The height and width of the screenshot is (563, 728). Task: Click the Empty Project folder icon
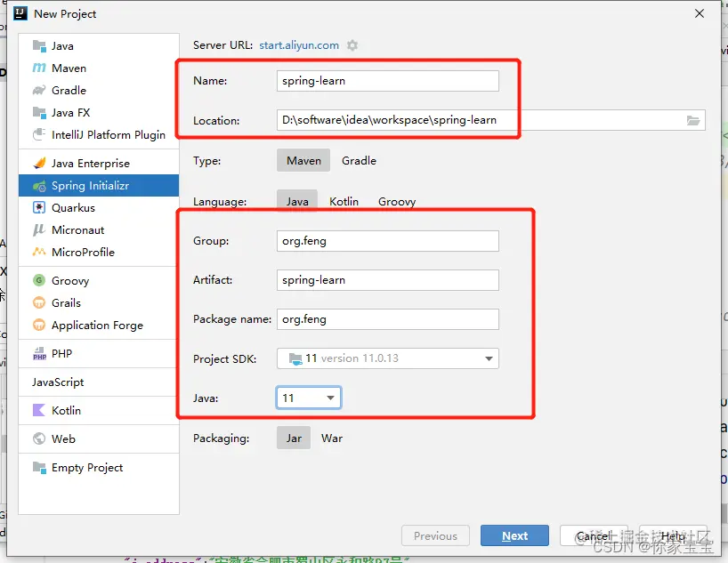39,467
